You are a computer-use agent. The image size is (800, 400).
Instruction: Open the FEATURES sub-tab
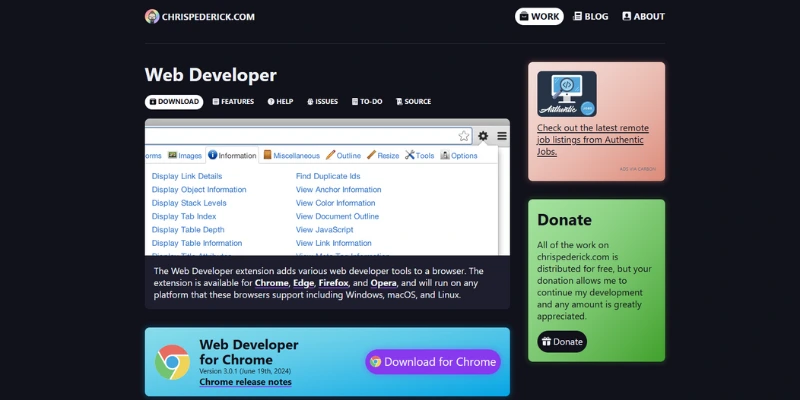233,102
